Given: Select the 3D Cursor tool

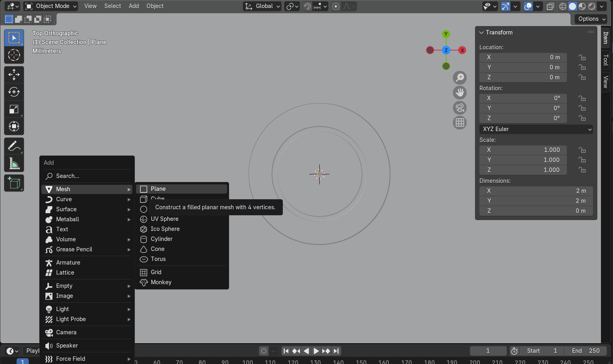Looking at the screenshot, I should click(14, 55).
